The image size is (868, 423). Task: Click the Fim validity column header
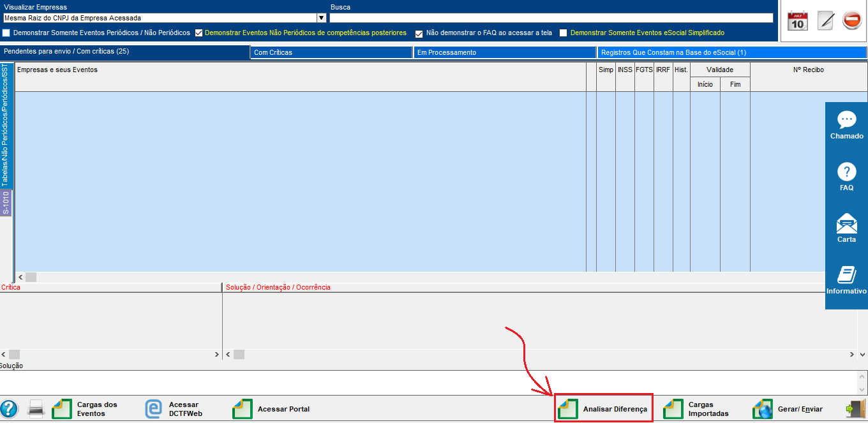click(735, 84)
